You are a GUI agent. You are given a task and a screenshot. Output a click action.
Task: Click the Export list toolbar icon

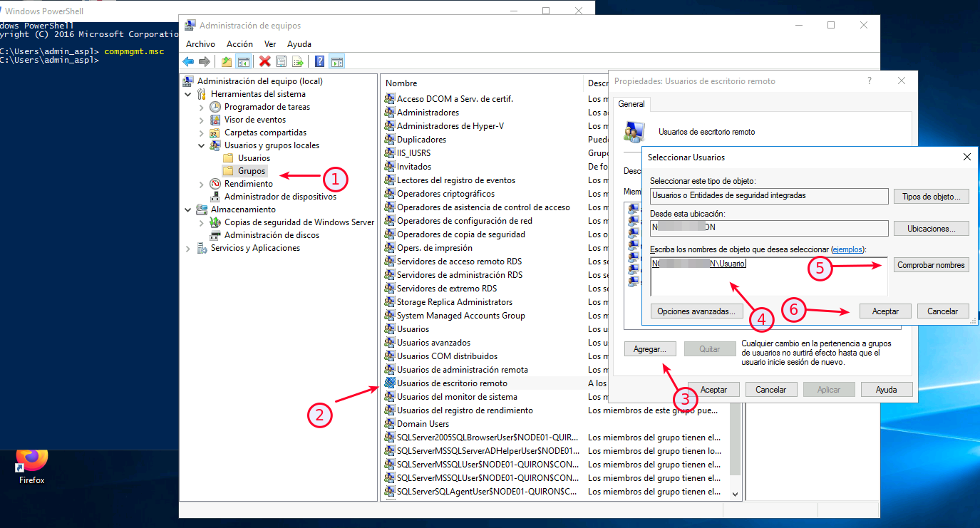297,62
